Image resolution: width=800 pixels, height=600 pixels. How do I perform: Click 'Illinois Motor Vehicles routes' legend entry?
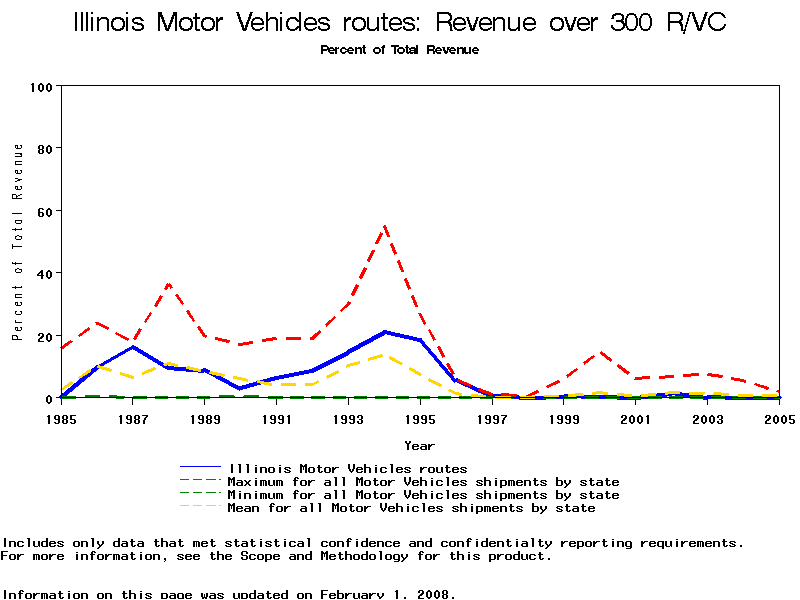coord(348,468)
